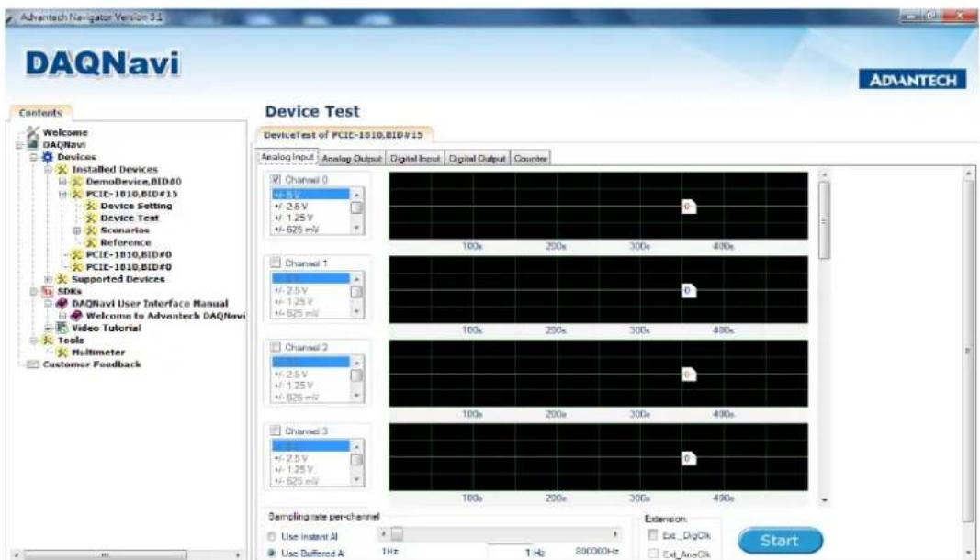Click the sampling rate slider right arrow

(x=615, y=534)
